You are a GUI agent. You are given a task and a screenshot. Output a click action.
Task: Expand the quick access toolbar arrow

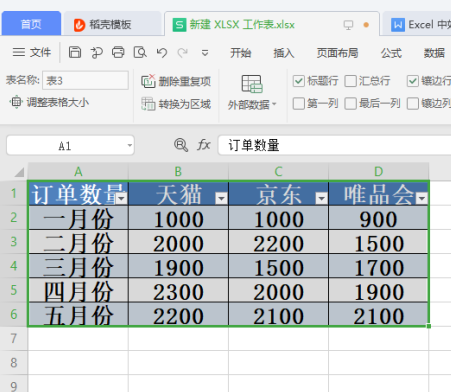click(205, 53)
